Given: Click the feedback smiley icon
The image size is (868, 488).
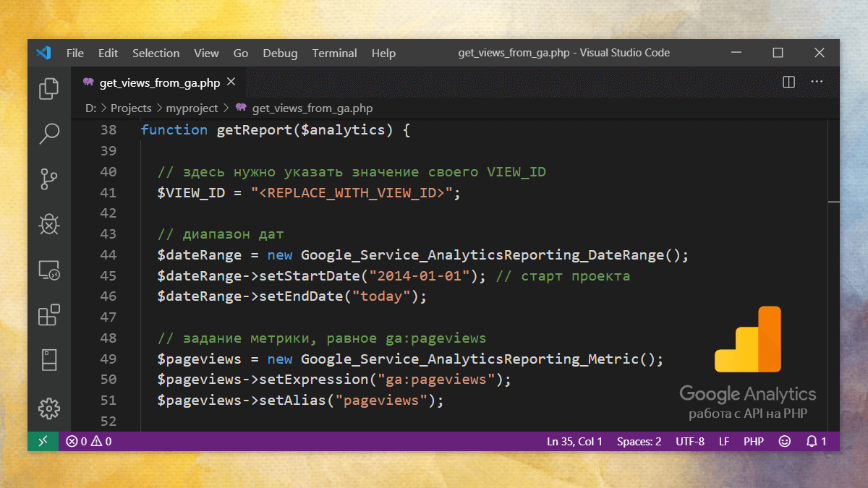Looking at the screenshot, I should pos(785,441).
